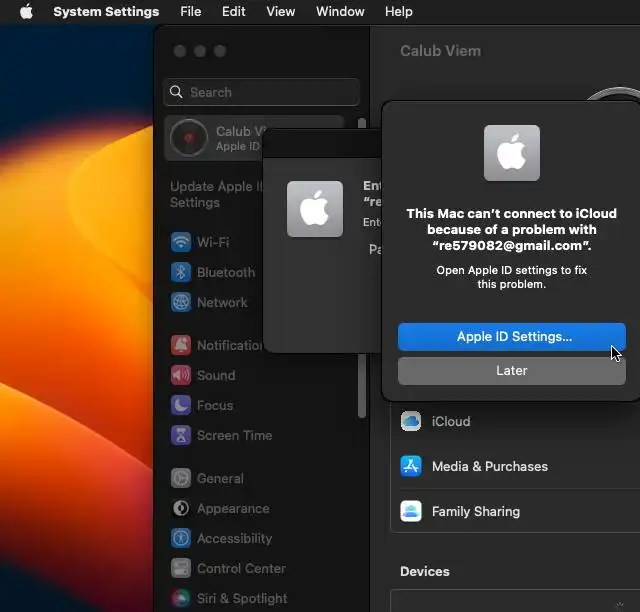
Task: Open the Edit menu
Action: pos(233,11)
